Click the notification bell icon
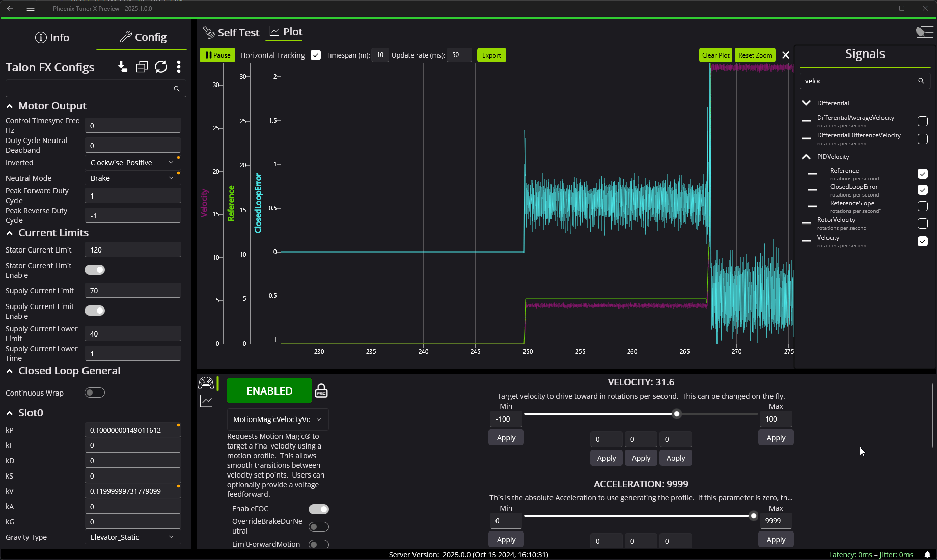 click(928, 555)
